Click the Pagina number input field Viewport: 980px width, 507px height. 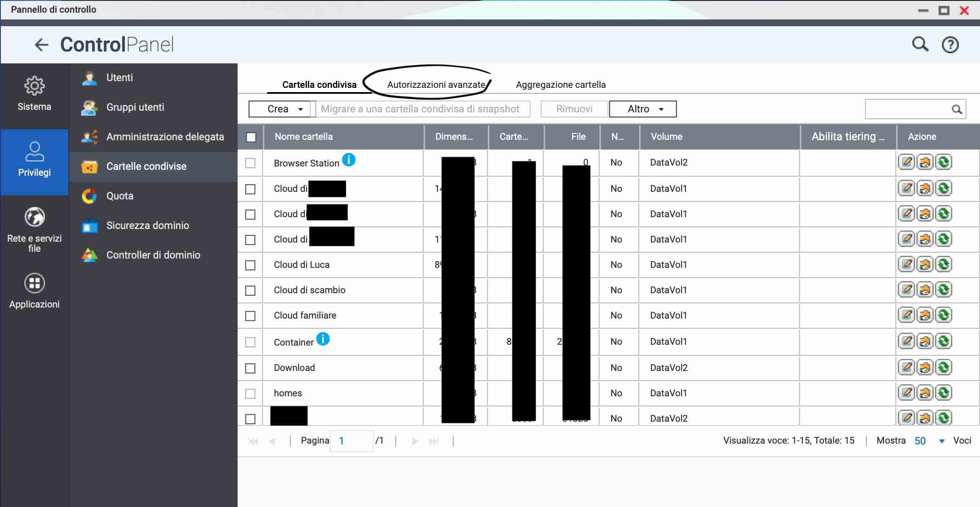coord(351,441)
